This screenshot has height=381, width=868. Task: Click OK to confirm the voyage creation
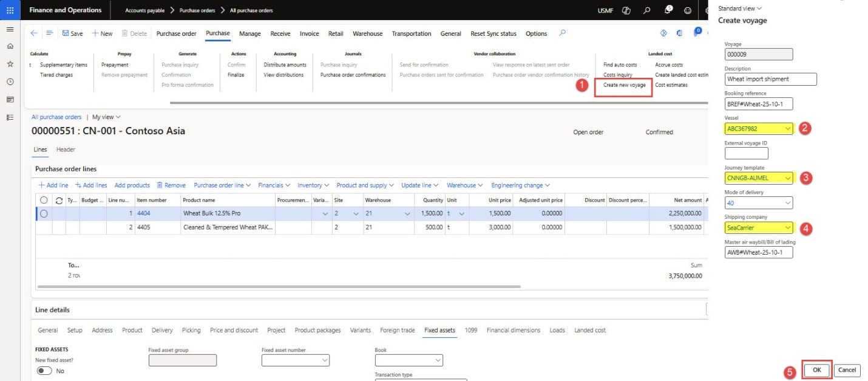tap(817, 369)
